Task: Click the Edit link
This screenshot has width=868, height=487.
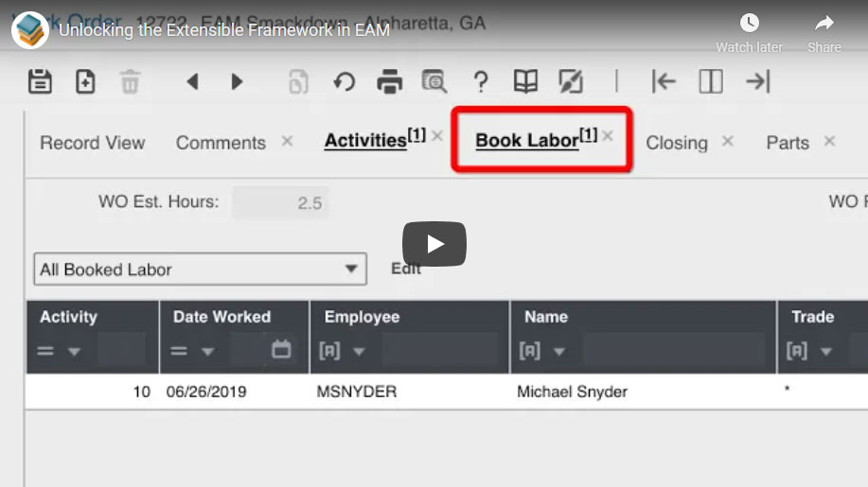Action: (406, 269)
